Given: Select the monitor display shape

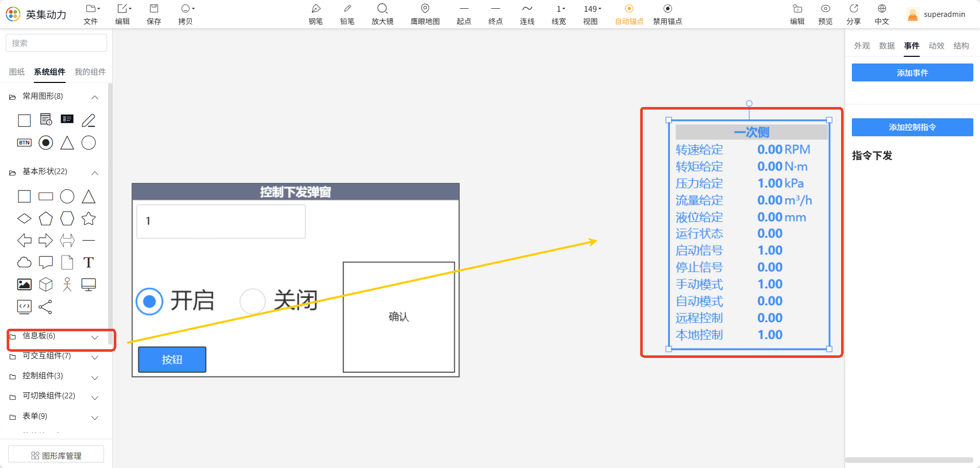Looking at the screenshot, I should [89, 284].
